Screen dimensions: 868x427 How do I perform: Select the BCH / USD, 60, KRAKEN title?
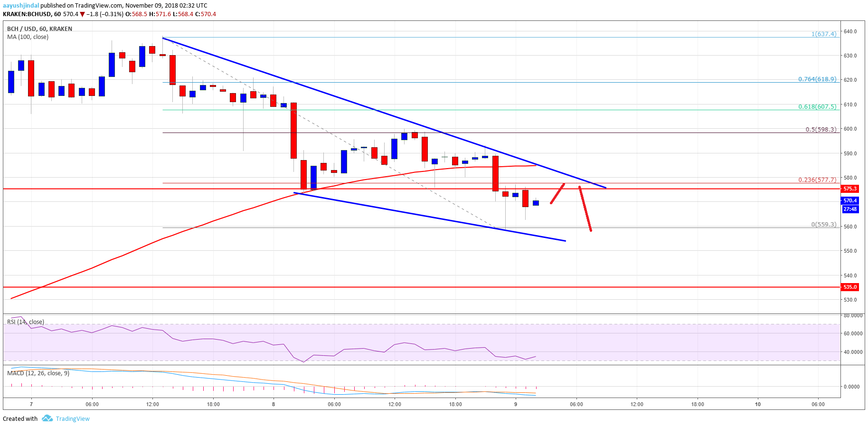pyautogui.click(x=40, y=29)
